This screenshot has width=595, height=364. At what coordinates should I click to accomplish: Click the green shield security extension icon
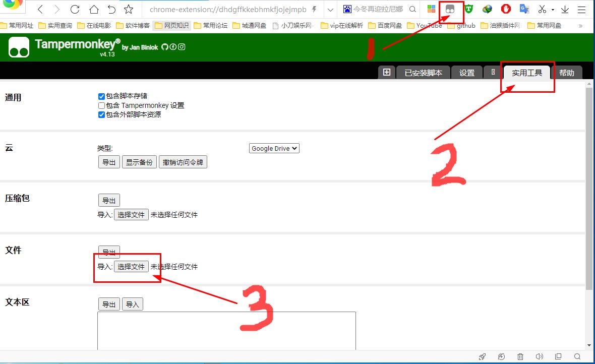point(469,9)
